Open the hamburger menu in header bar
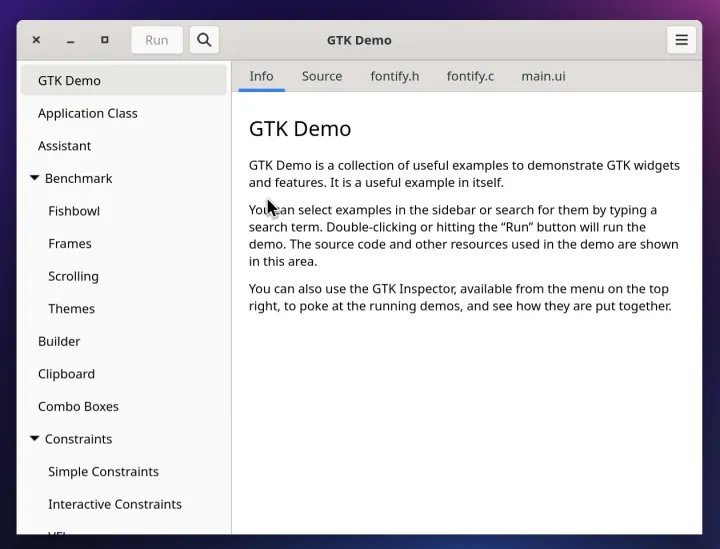This screenshot has height=549, width=720. 681,40
